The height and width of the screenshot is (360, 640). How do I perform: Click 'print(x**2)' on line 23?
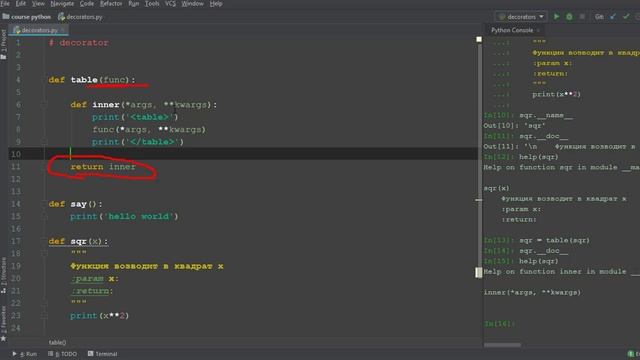click(100, 316)
